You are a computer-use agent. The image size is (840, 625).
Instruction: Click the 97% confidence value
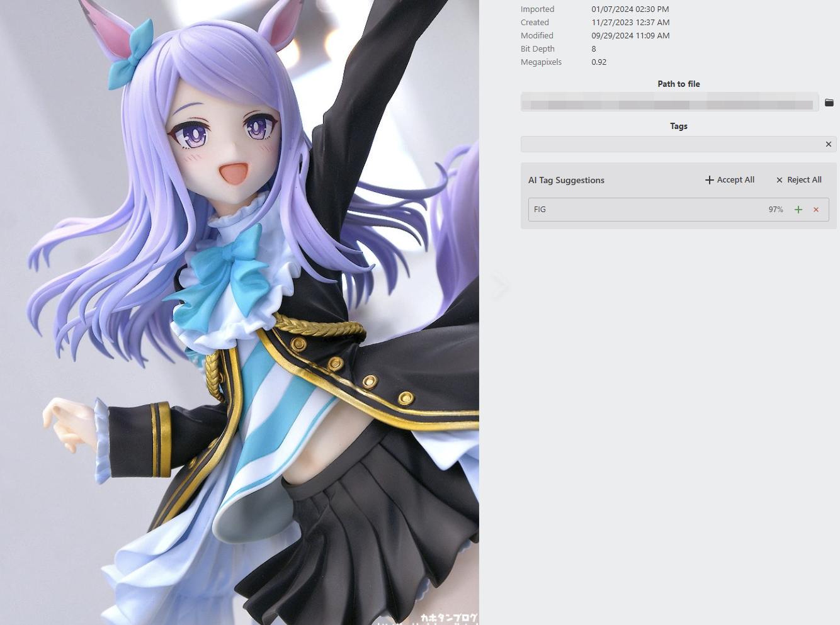tap(776, 210)
